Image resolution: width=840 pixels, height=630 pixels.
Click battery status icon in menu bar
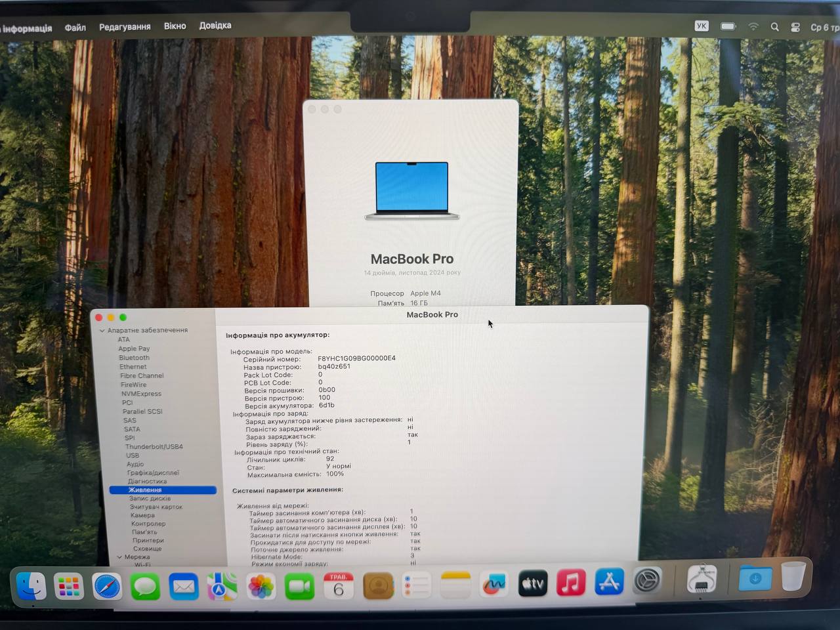click(x=728, y=26)
